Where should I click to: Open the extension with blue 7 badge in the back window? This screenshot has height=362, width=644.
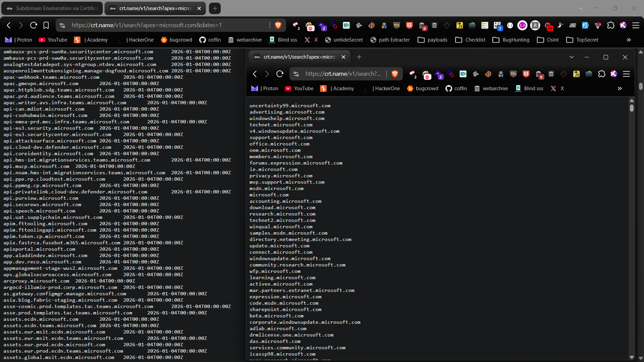tap(497, 25)
